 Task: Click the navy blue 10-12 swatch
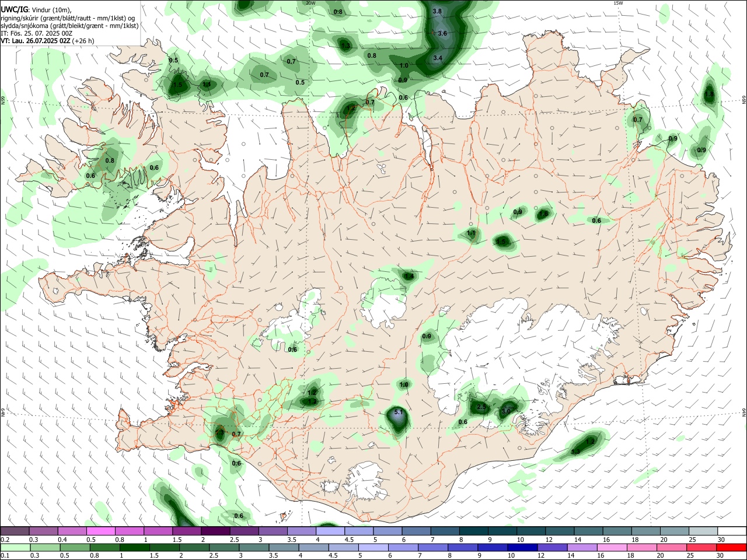click(521, 547)
